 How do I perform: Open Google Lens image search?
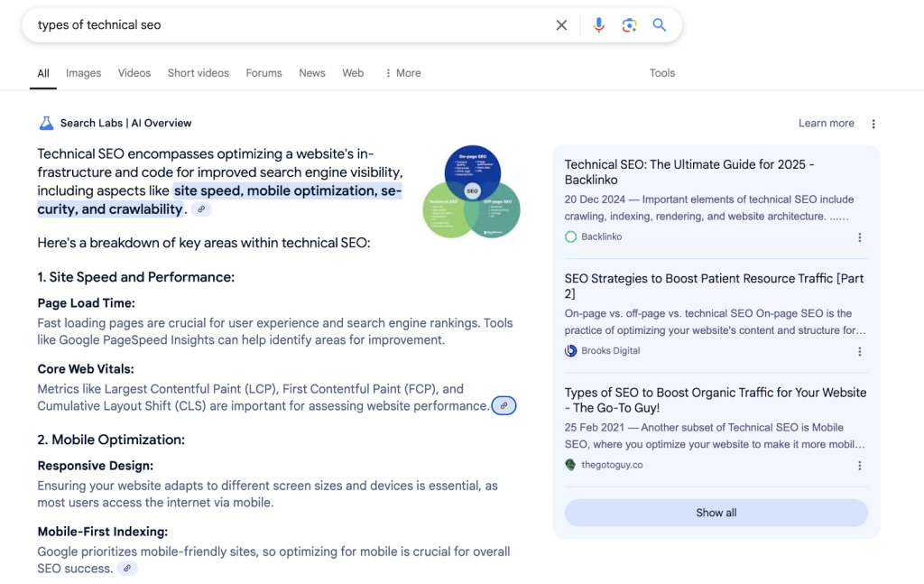tap(629, 25)
